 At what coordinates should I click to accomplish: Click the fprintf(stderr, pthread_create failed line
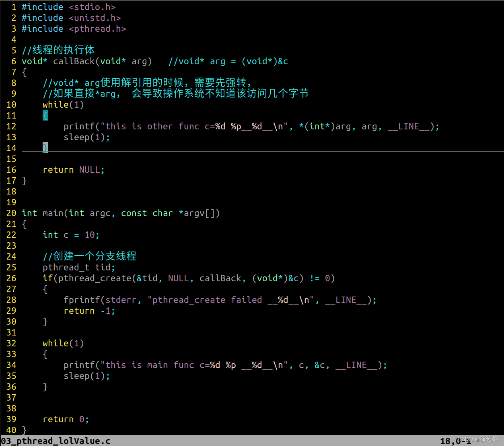pyautogui.click(x=220, y=300)
